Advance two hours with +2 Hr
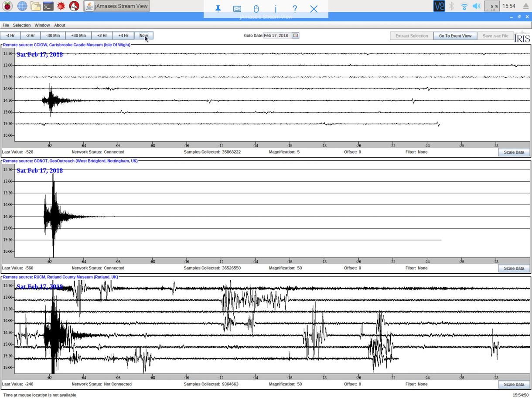This screenshot has width=532, height=399. (x=102, y=36)
